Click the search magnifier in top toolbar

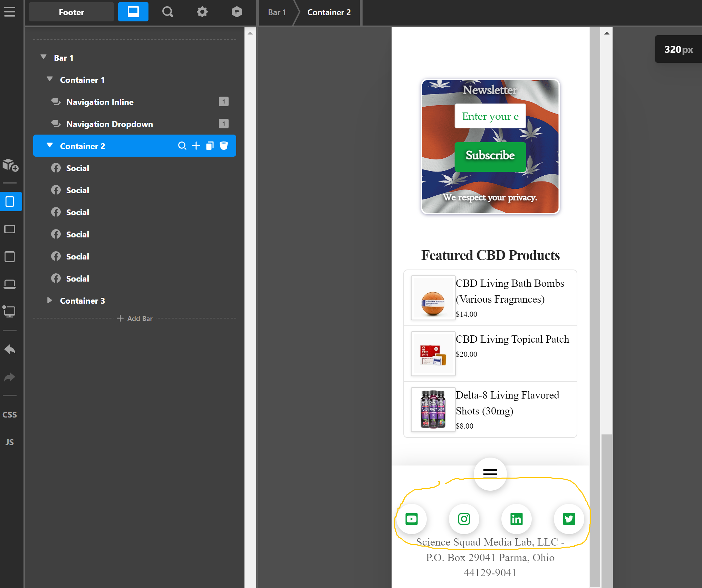tap(167, 12)
